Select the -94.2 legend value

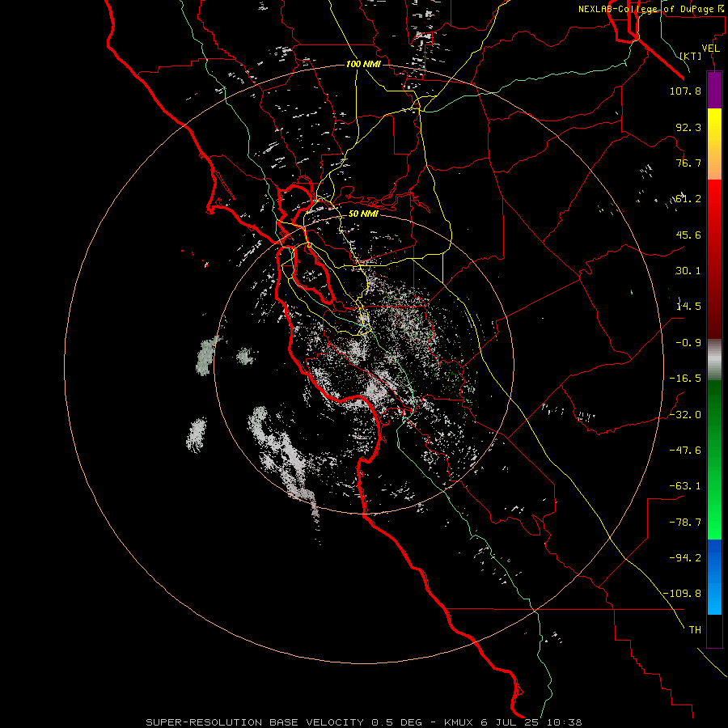coord(685,557)
